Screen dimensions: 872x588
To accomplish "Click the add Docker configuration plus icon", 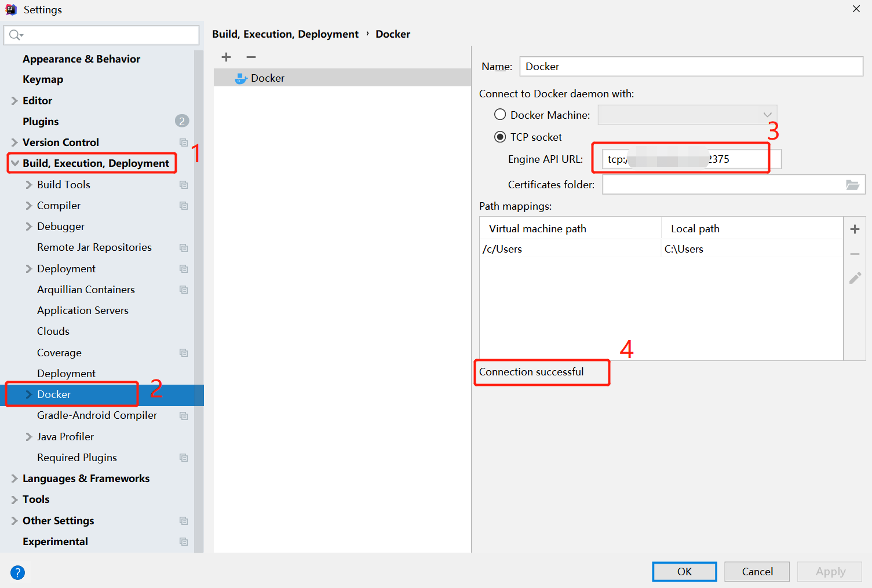I will 227,57.
